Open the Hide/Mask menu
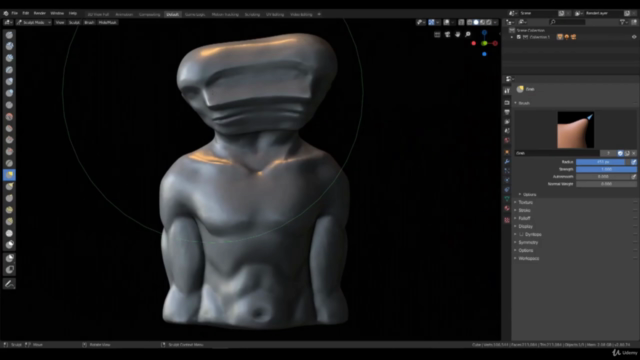This screenshot has height=360, width=640. coord(107,22)
